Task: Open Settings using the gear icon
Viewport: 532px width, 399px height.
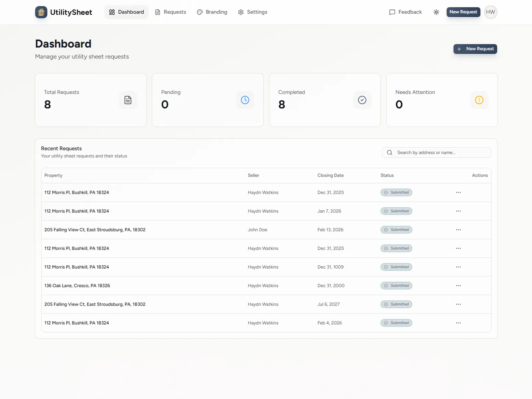Action: coord(241,12)
